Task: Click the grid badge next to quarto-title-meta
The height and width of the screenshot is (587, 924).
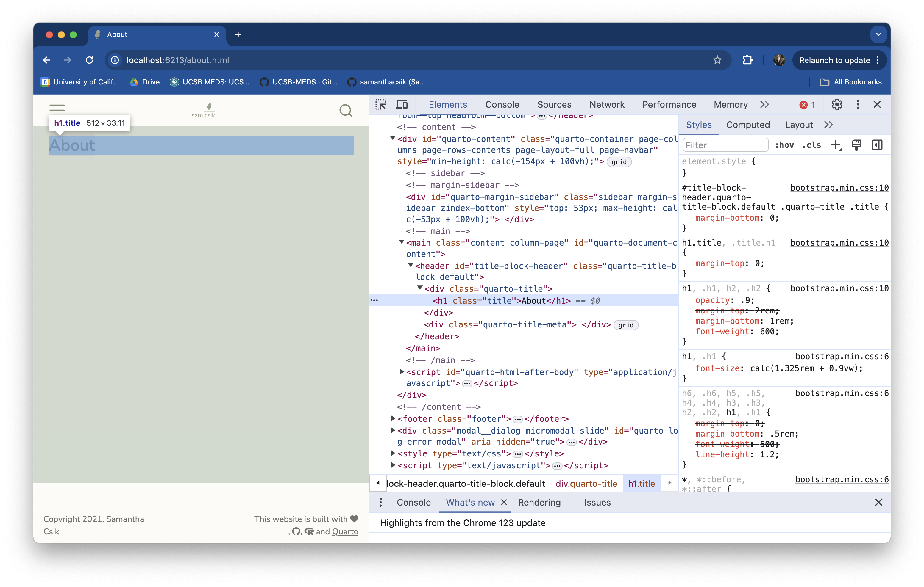Action: (x=626, y=325)
